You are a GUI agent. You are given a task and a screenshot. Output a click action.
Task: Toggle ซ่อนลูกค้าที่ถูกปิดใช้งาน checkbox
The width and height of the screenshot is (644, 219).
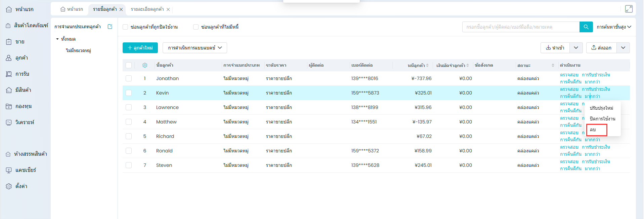coord(126,27)
